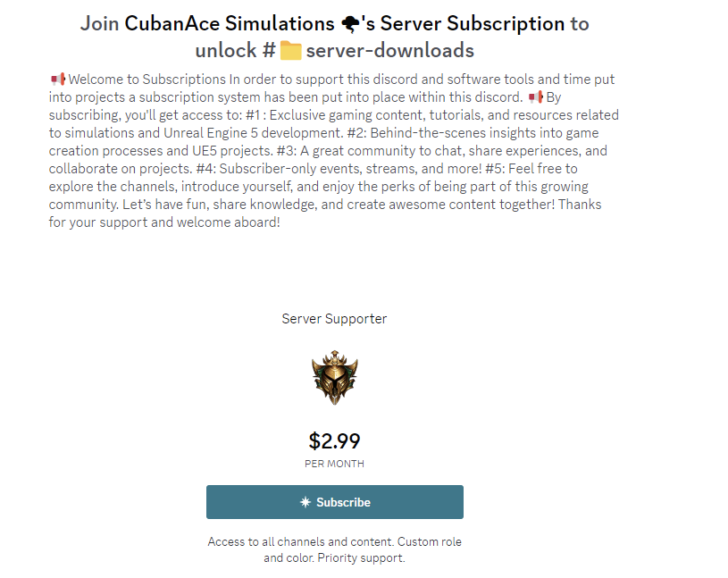Click the hash symbol in the heading
728x578 pixels.
coord(269,50)
